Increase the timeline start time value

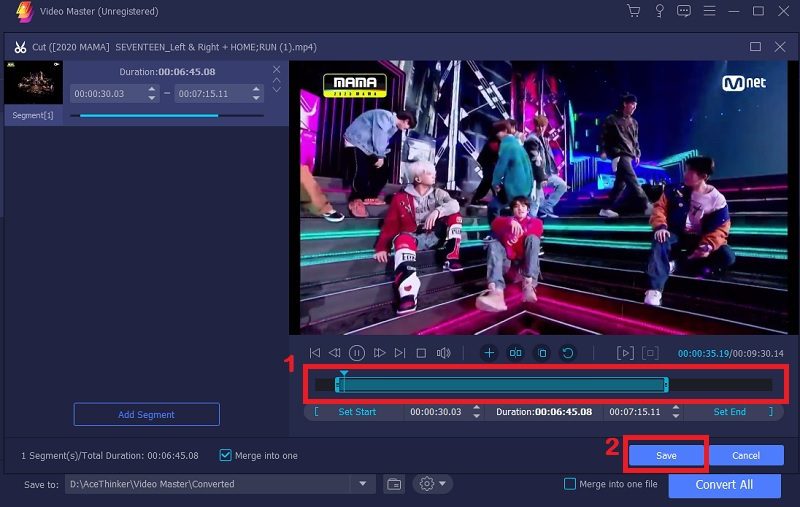click(x=477, y=408)
